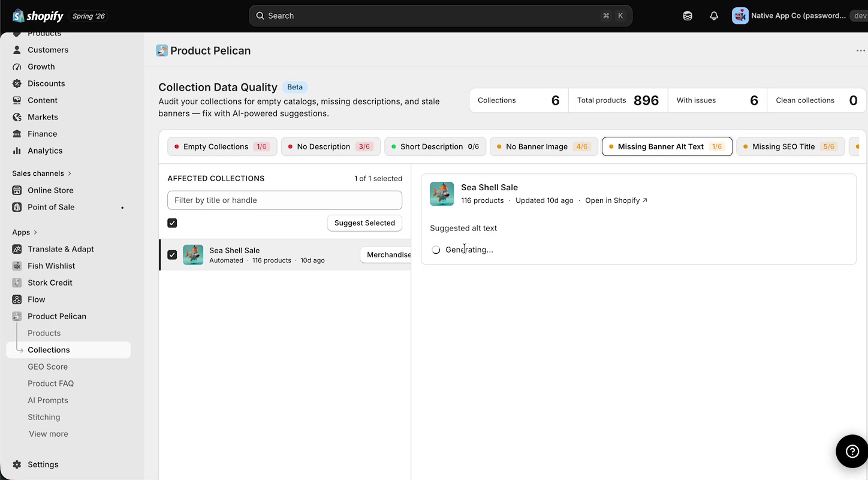Open the Product FAQ page

point(50,383)
